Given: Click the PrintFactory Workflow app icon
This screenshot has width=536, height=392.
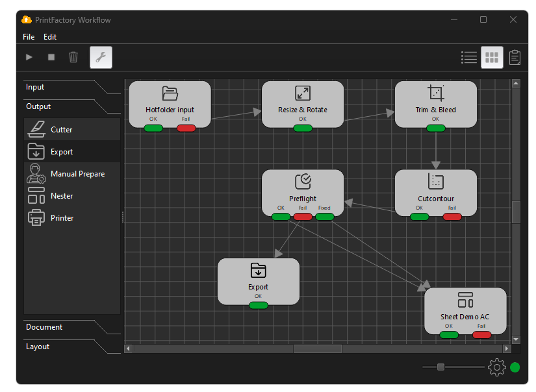Looking at the screenshot, I should coord(27,20).
